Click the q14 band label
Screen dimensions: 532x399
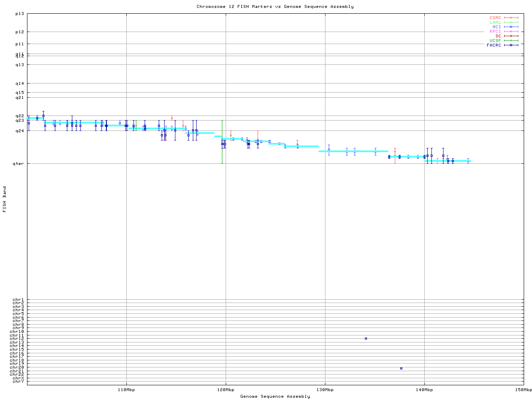pos(20,84)
